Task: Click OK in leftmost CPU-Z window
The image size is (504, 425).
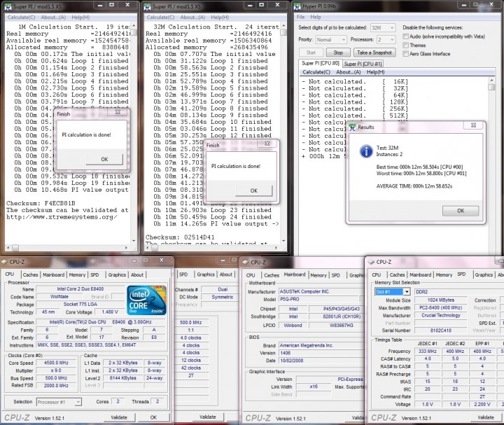Action: 153,417
